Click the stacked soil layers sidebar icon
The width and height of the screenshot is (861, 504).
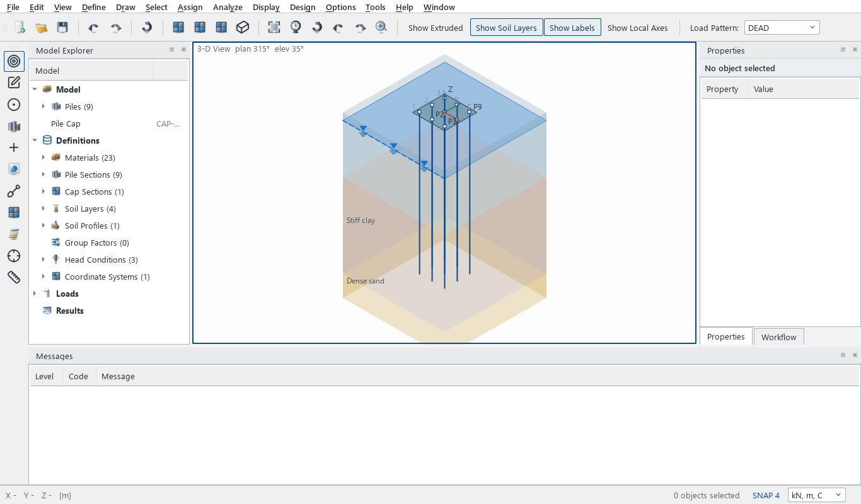(14, 234)
